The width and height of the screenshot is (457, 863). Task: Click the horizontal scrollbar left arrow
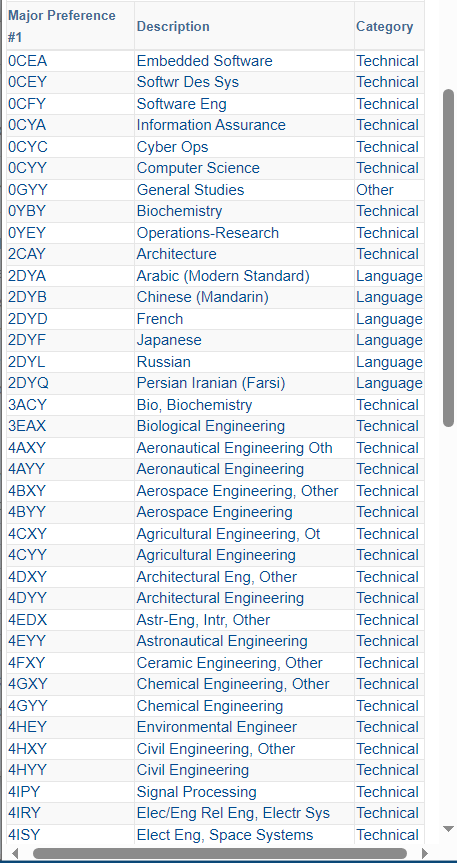point(15,854)
